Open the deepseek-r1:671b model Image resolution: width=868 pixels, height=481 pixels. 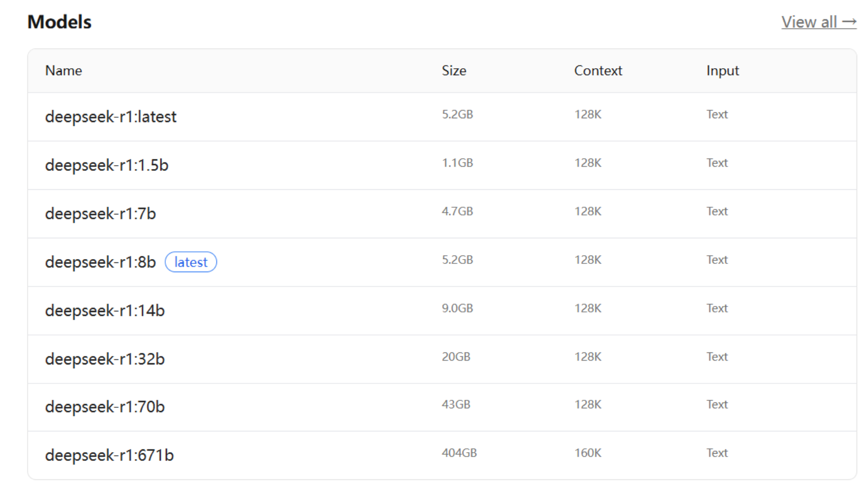pos(110,455)
